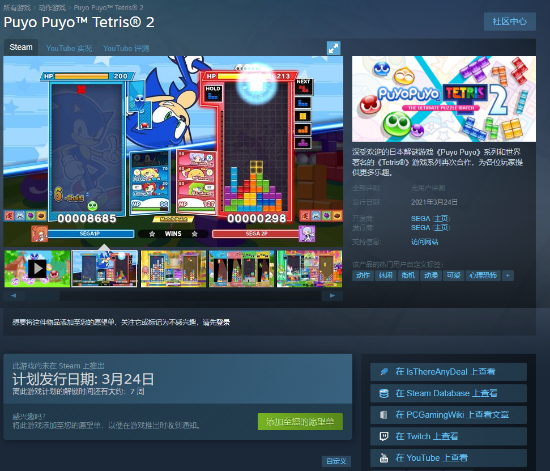Viewport: 550px width, 471px height.
Task: Switch to the Steam media tab
Action: [x=21, y=47]
